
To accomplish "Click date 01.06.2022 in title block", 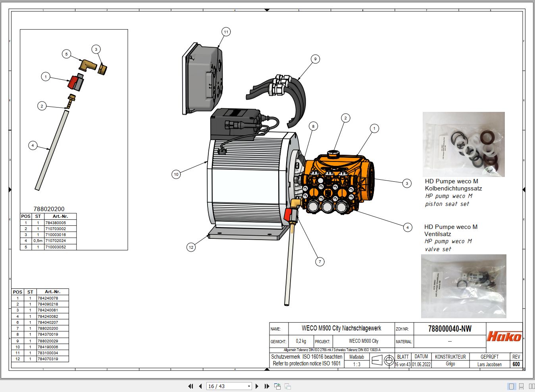I will point(421,364).
